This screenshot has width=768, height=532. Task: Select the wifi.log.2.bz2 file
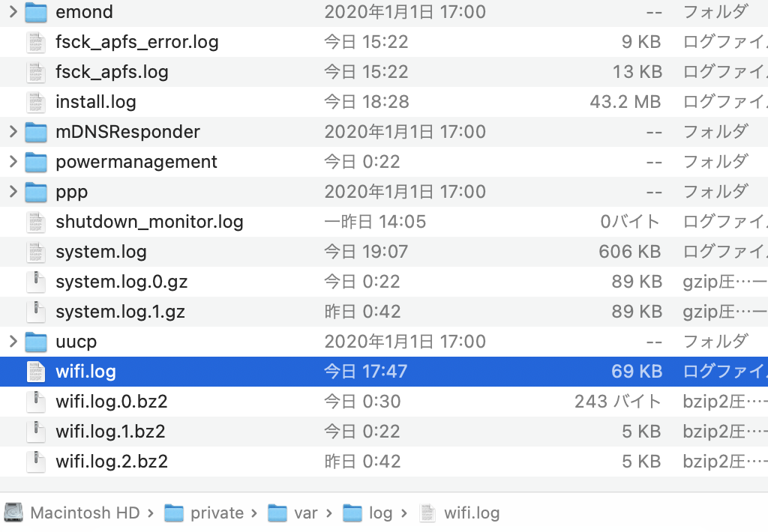(x=112, y=462)
